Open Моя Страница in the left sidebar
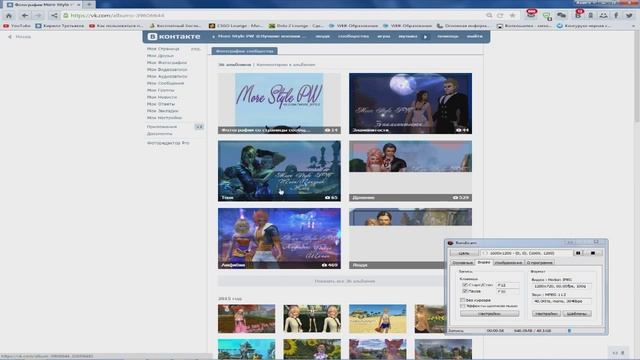640x360 pixels. pyautogui.click(x=163, y=49)
